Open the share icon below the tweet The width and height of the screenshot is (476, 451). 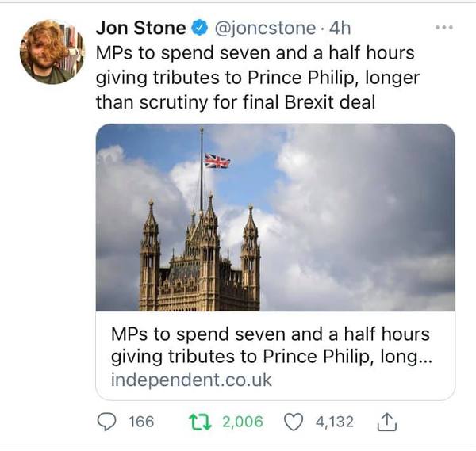(388, 422)
